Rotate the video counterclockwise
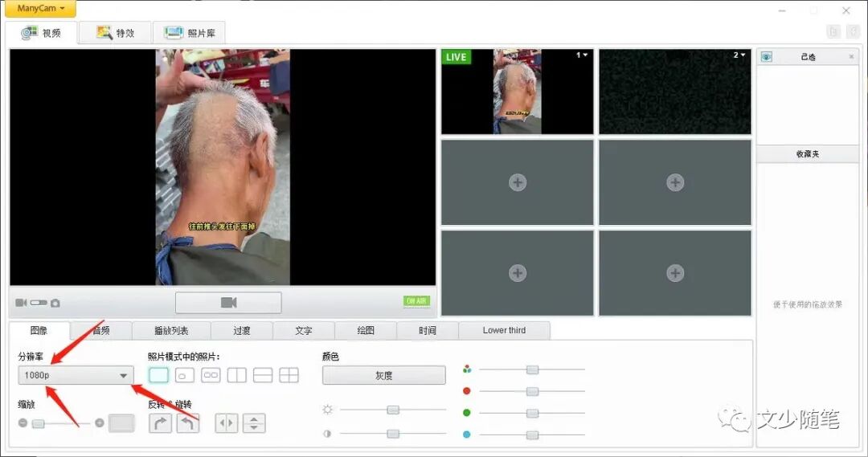This screenshot has height=457, width=868. tap(187, 423)
